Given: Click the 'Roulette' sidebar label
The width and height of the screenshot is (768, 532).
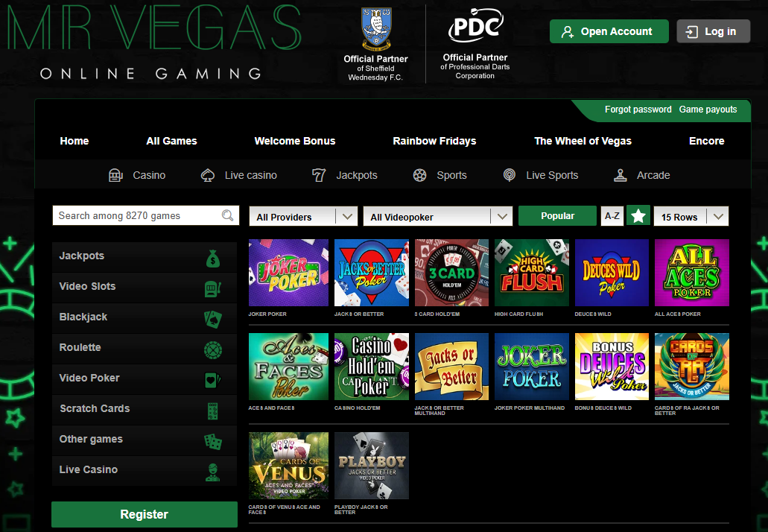Looking at the screenshot, I should (x=80, y=347).
